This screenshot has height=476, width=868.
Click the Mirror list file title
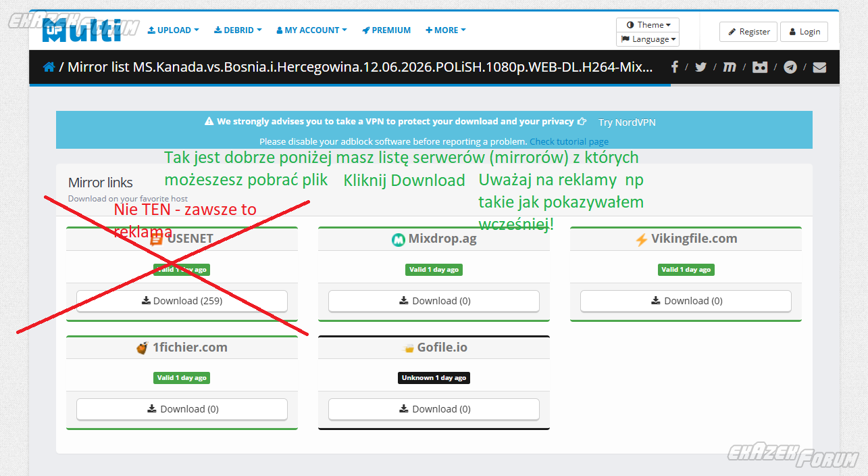tap(360, 67)
